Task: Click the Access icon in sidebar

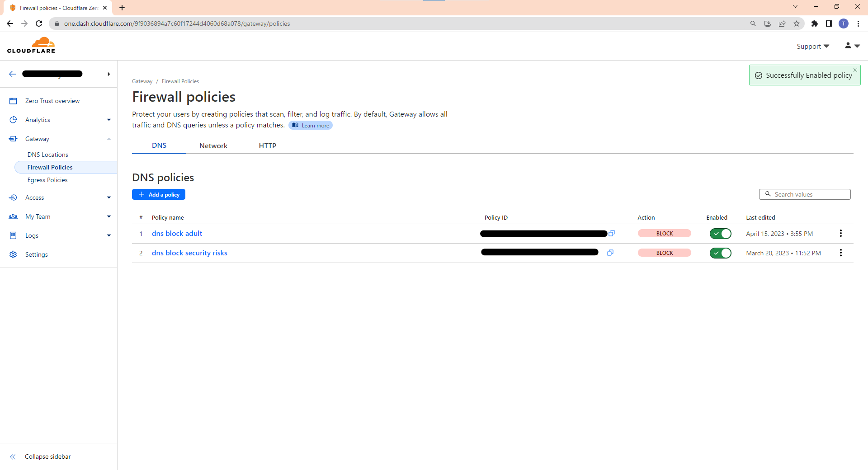Action: pos(13,197)
